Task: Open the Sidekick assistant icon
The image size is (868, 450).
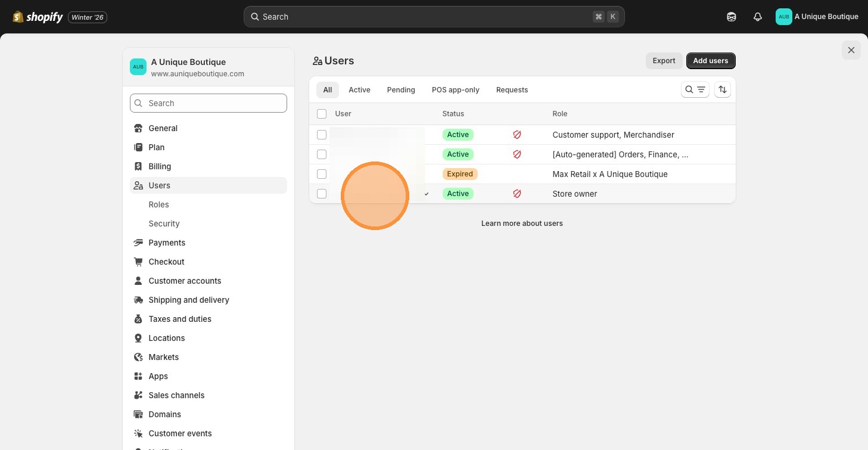Action: [732, 17]
